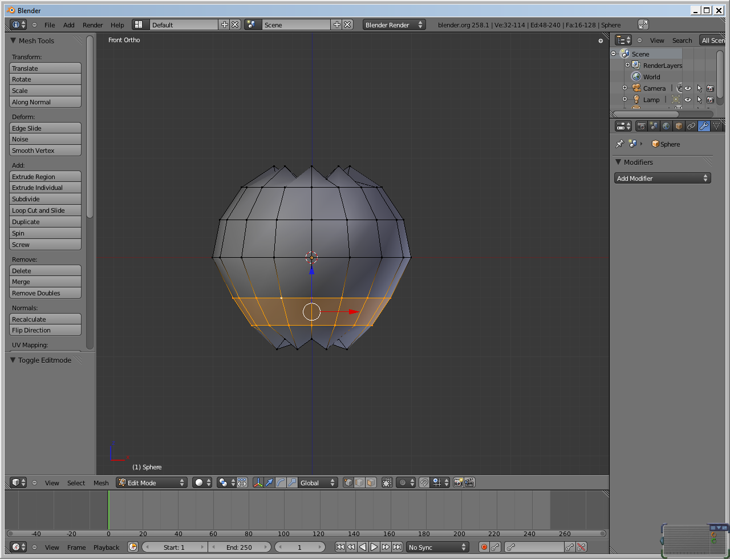Open the Object Constraints chain link icon
730x560 pixels.
coord(691,126)
